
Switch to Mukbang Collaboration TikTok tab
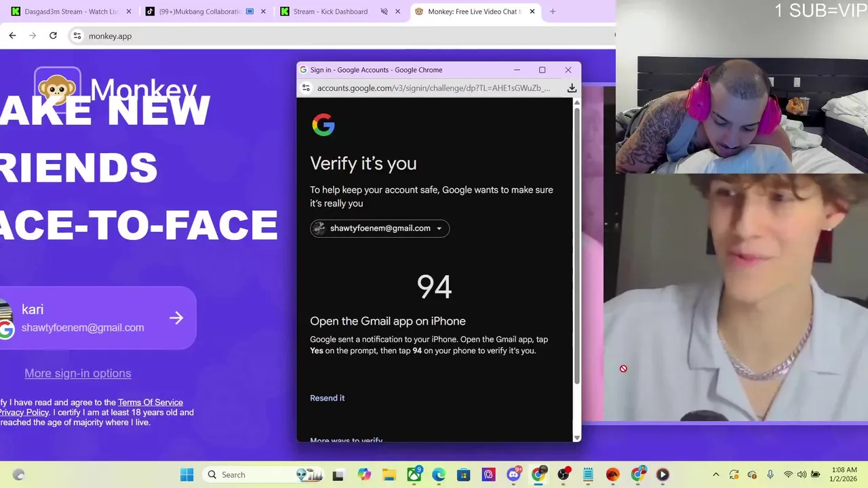pos(201,12)
